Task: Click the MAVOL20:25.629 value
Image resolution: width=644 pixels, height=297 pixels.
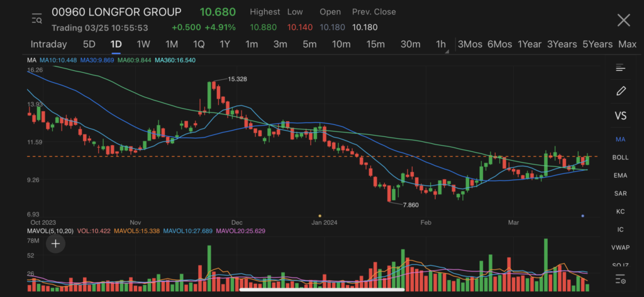Action: [x=241, y=231]
